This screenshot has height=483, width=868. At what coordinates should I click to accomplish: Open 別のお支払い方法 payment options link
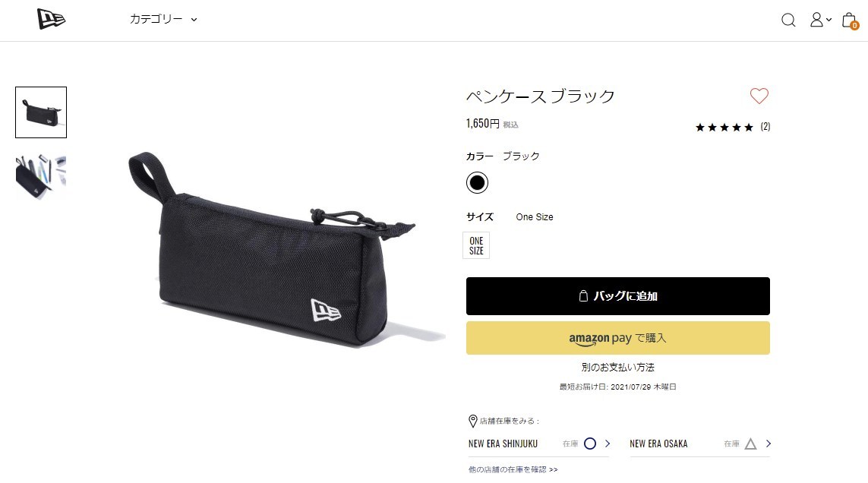(618, 368)
